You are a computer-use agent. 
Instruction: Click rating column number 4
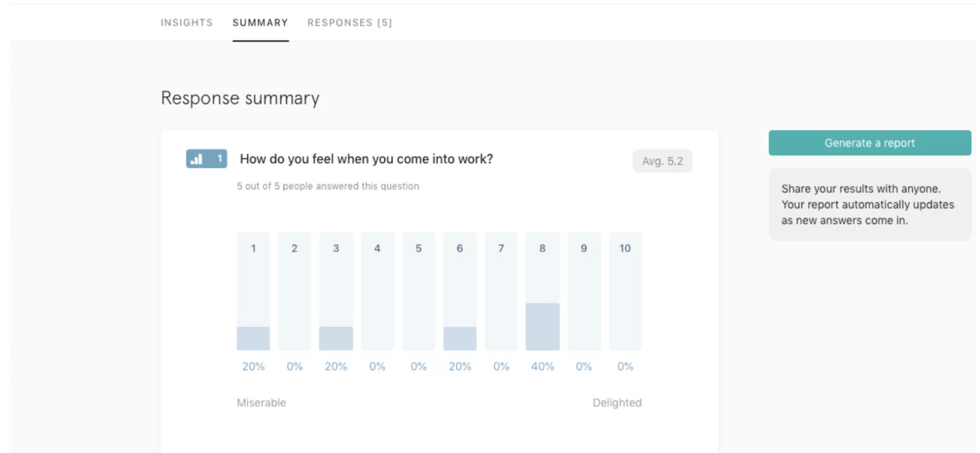coord(377,292)
